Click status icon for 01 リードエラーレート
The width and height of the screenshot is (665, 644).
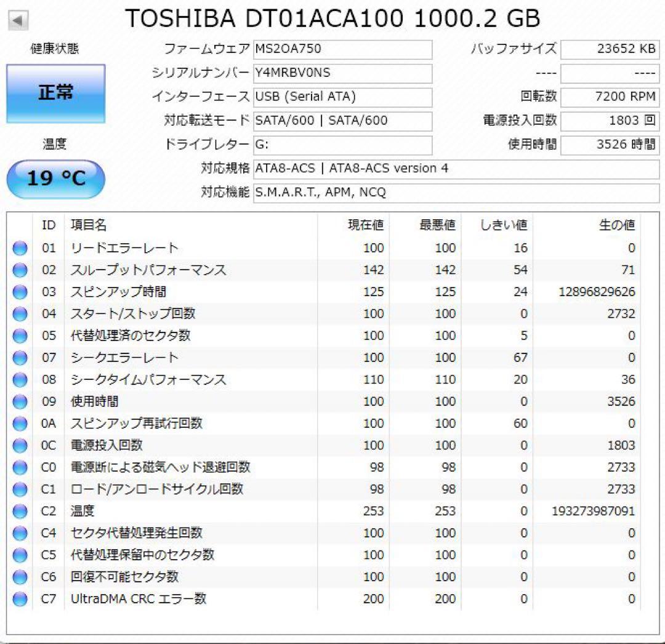click(20, 248)
